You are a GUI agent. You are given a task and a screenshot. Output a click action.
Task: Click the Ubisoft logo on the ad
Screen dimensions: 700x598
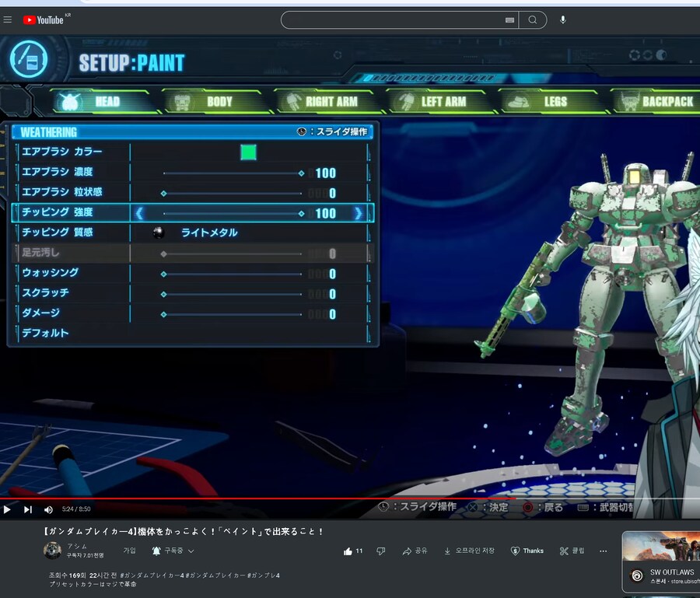637,575
